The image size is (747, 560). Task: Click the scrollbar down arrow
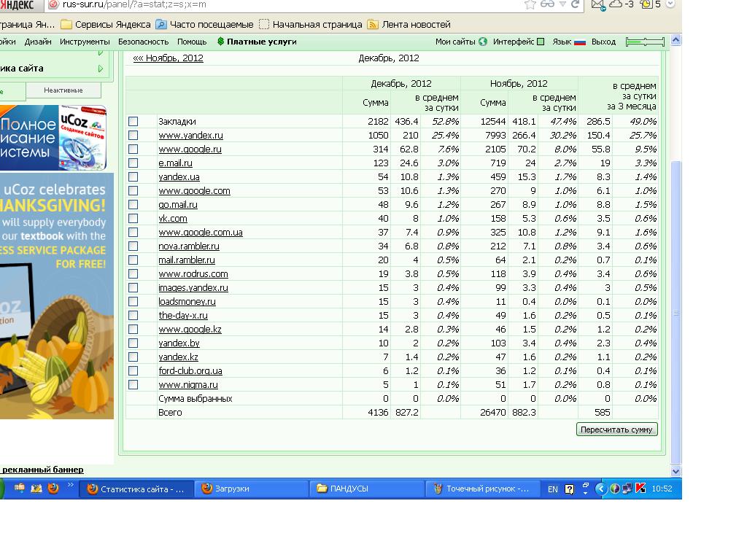pyautogui.click(x=676, y=471)
